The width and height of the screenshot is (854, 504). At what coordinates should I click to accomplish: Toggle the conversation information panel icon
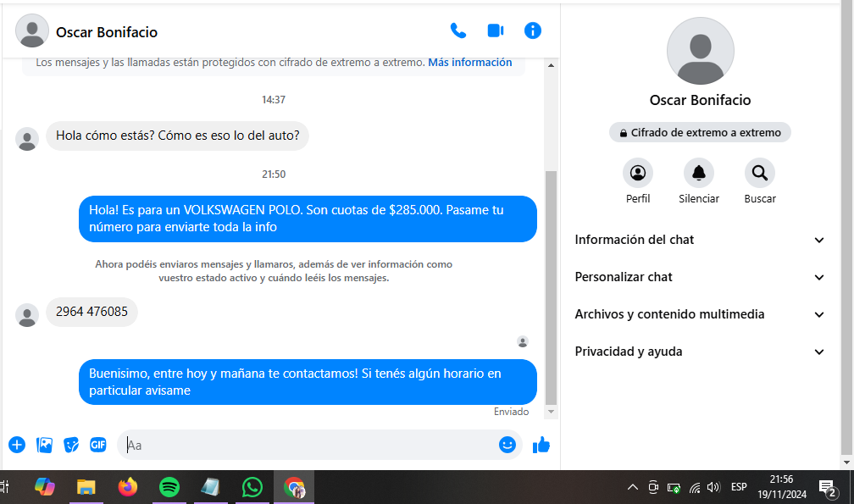[x=533, y=31]
